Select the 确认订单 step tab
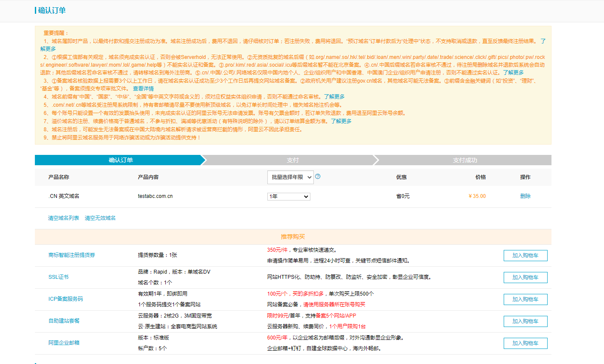The width and height of the screenshot is (604, 364). pyautogui.click(x=121, y=160)
